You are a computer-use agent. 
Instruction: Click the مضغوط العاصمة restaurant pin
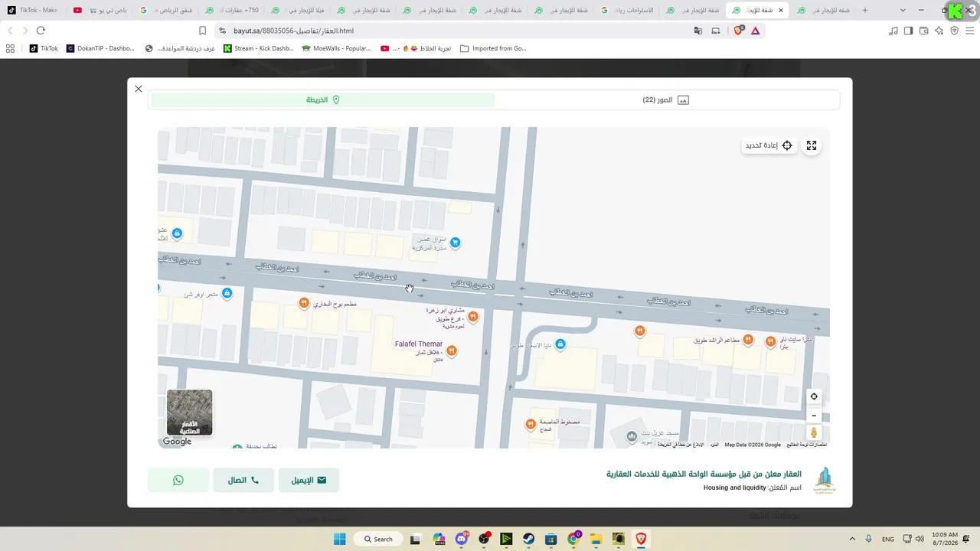(x=530, y=424)
